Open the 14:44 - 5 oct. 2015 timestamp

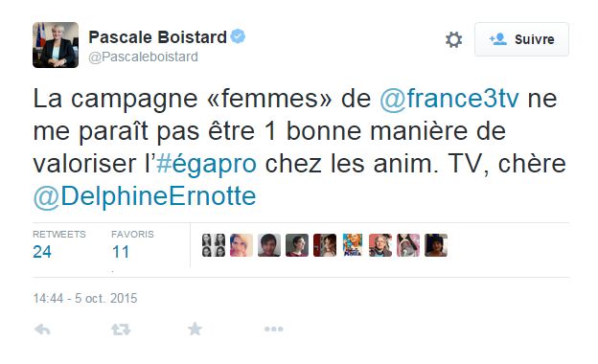pyautogui.click(x=85, y=298)
